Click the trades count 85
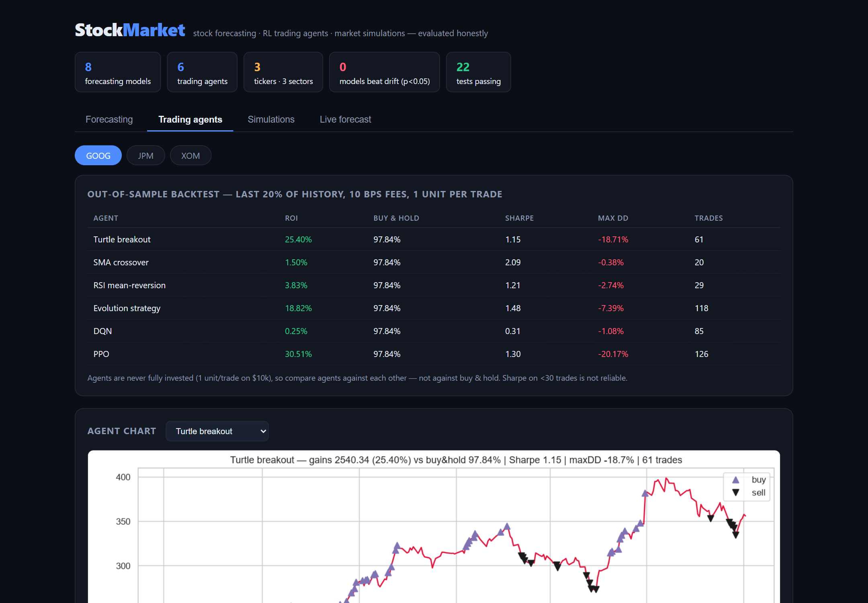 [699, 331]
